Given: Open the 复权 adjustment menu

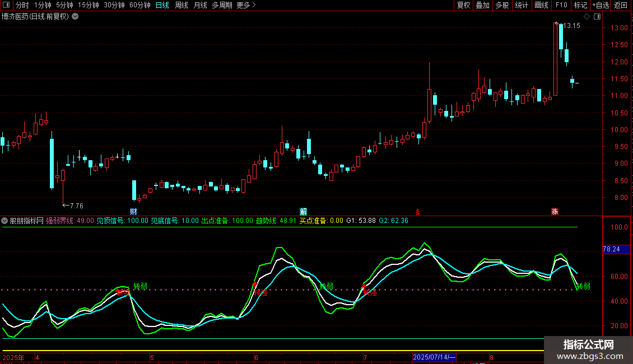Looking at the screenshot, I should pos(463,5).
